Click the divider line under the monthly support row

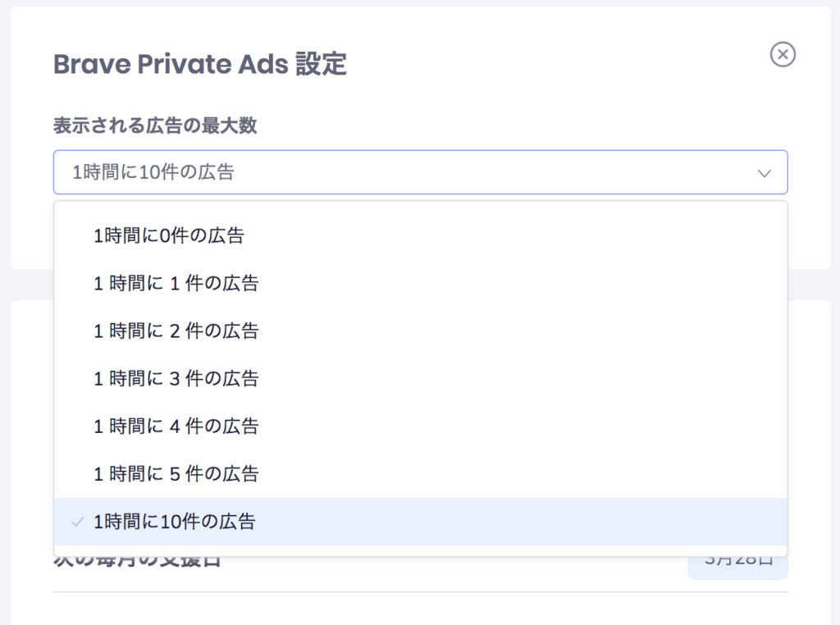(x=421, y=592)
